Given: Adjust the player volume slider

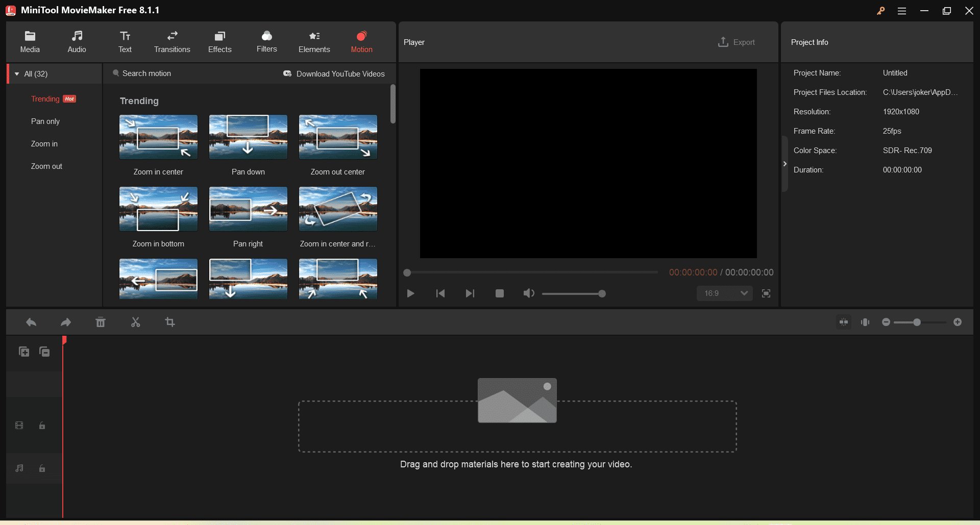Looking at the screenshot, I should click(x=573, y=293).
